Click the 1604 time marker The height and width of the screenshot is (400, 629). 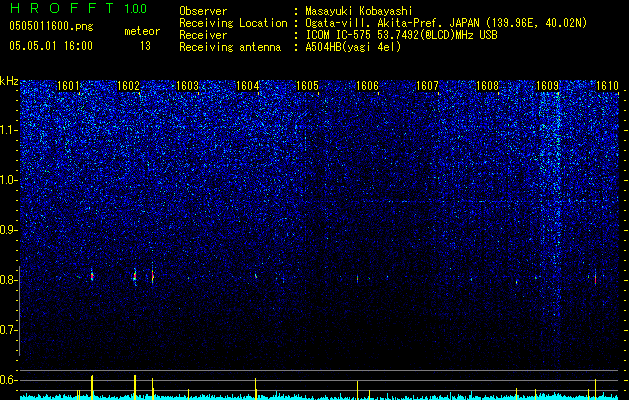[248, 86]
